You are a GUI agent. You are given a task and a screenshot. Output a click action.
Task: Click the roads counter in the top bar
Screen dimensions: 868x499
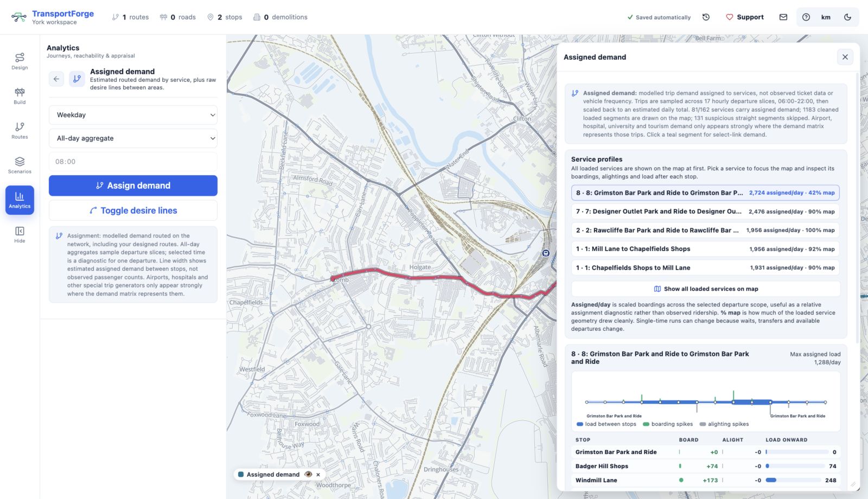coord(177,17)
